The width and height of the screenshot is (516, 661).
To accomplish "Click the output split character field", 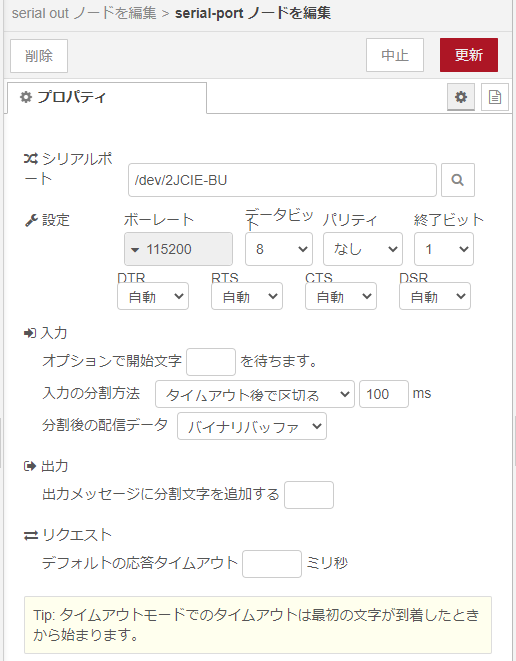I will click(x=309, y=495).
